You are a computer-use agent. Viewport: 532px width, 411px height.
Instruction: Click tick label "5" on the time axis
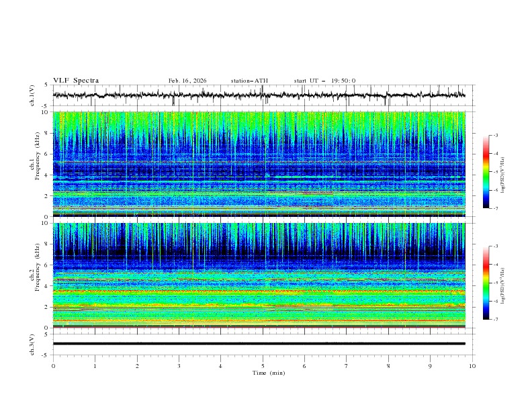tap(263, 366)
